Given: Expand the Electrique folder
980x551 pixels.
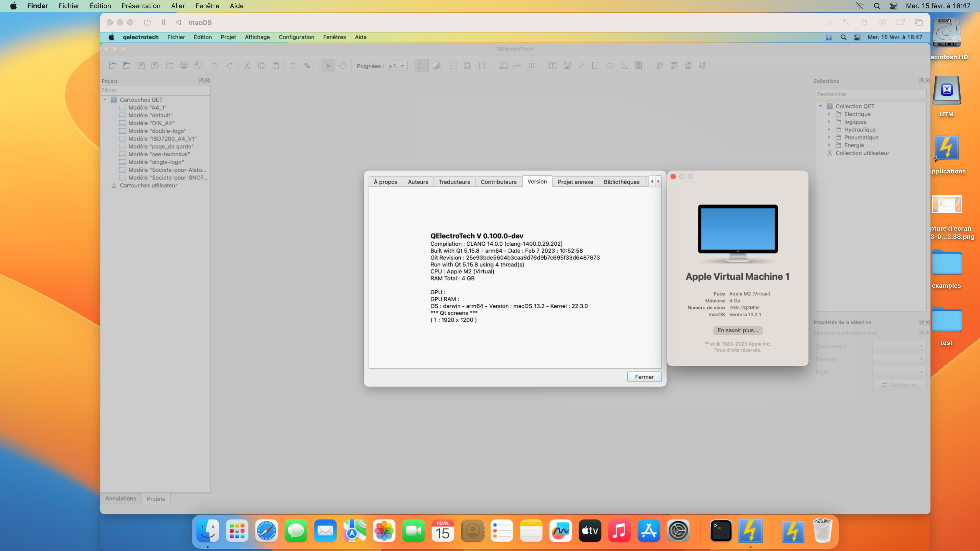Looking at the screenshot, I should point(829,114).
